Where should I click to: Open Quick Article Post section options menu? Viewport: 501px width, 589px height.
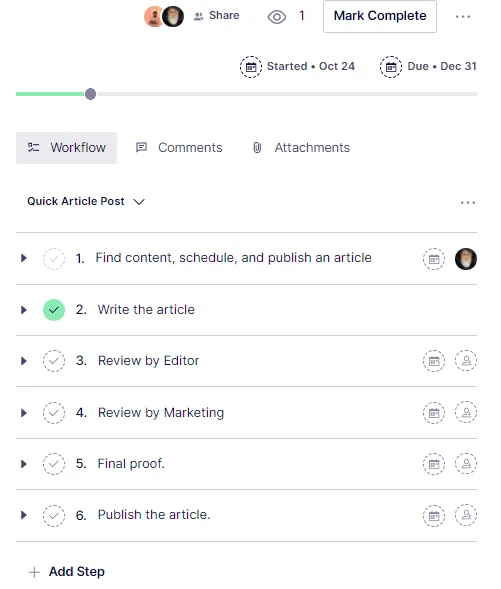tap(468, 202)
